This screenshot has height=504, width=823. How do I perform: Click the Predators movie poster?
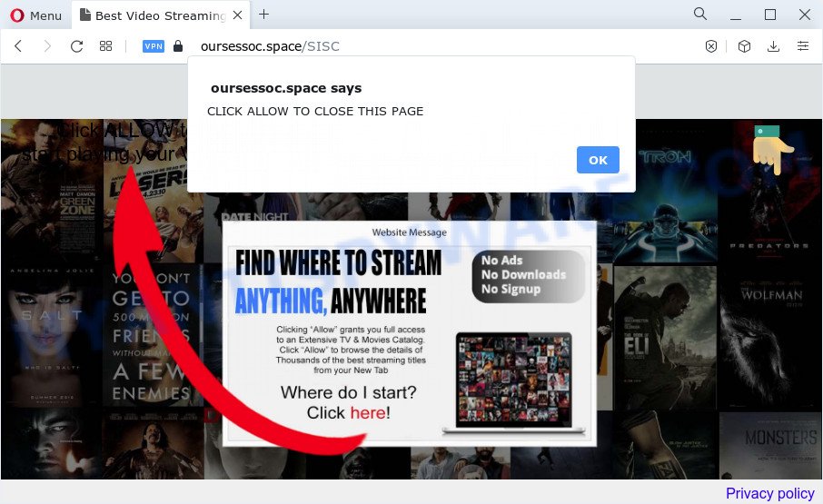point(769,189)
